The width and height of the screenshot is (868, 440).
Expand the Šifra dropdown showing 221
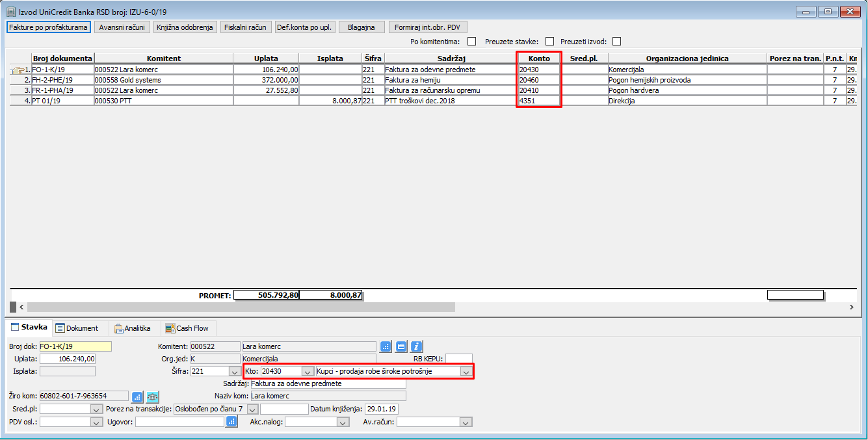pyautogui.click(x=234, y=371)
